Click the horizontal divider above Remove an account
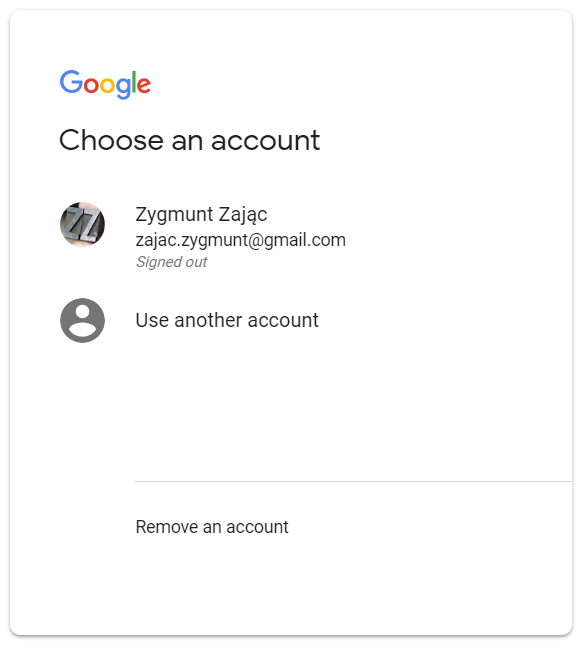Screen dimensions: 583x647 (x=353, y=481)
